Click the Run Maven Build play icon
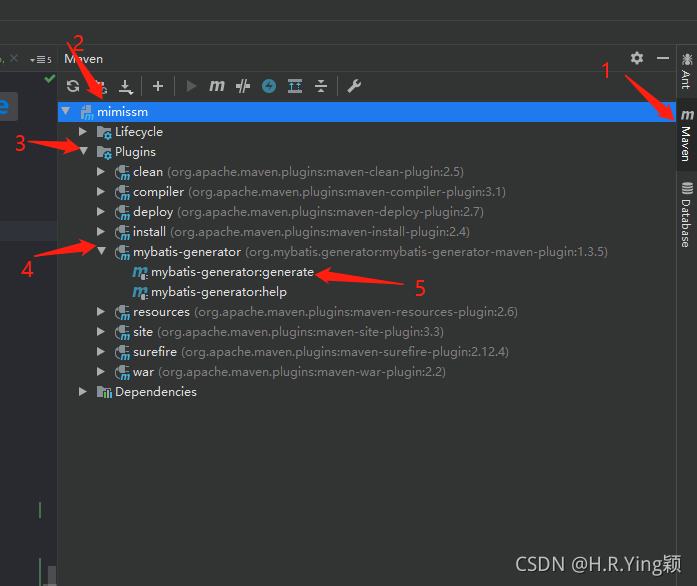Screen dimensions: 697x586 click(x=192, y=86)
